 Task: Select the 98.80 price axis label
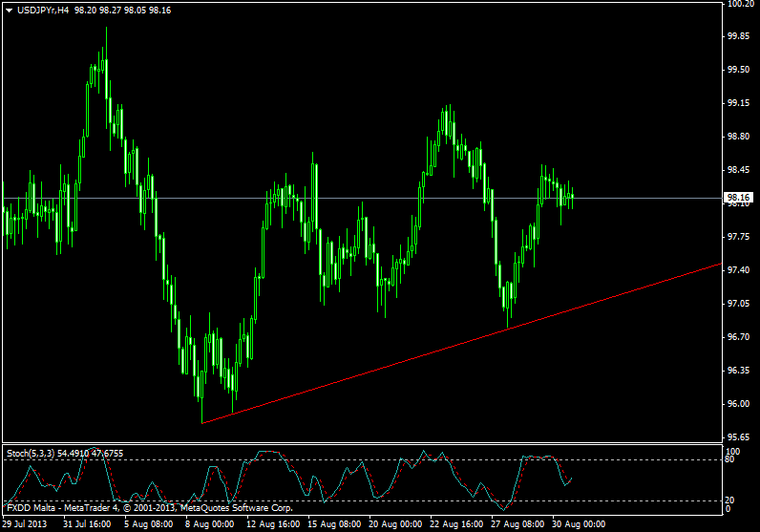click(x=739, y=137)
